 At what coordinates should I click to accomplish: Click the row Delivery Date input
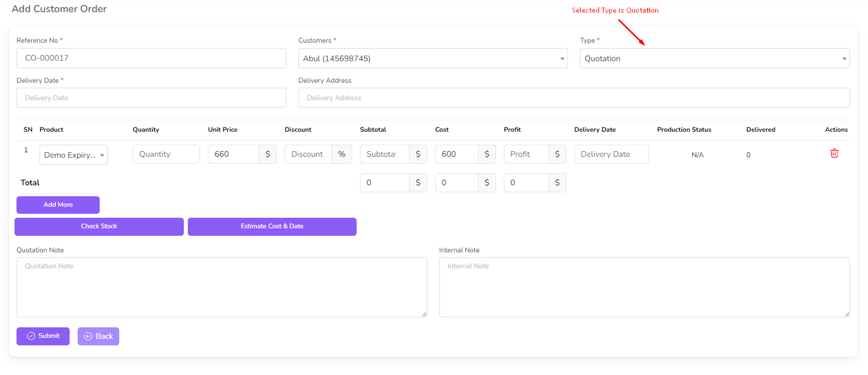pyautogui.click(x=611, y=154)
